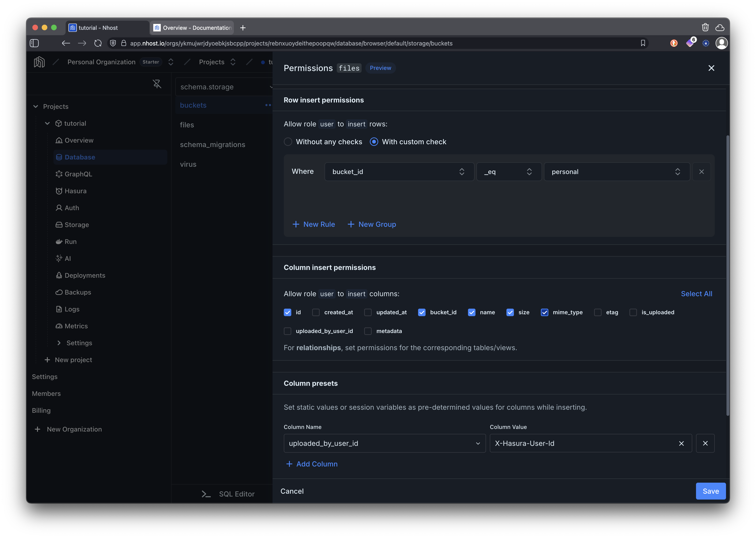Check the metadata insert permission

pos(368,331)
